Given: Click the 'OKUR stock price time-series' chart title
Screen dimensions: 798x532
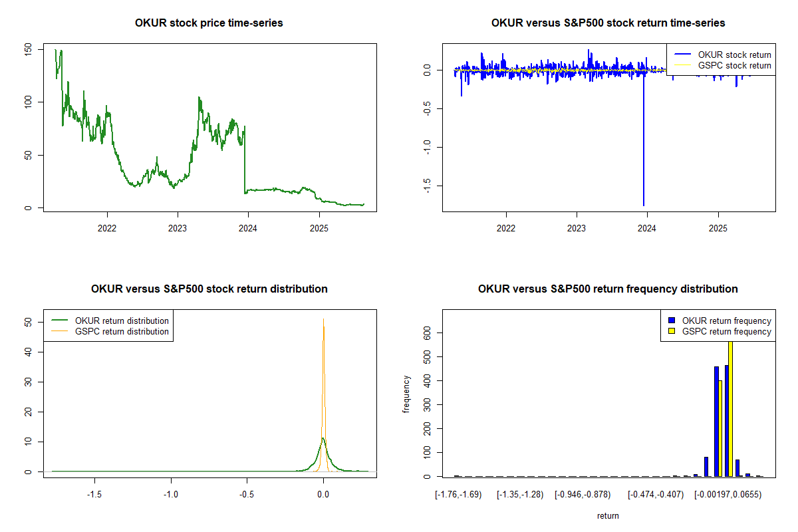Looking at the screenshot, I should tap(209, 23).
